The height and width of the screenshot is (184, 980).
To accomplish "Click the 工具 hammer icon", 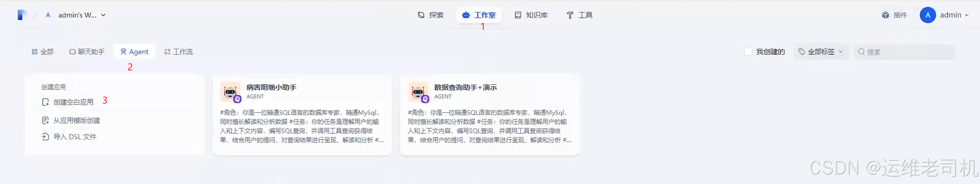I will [x=570, y=15].
